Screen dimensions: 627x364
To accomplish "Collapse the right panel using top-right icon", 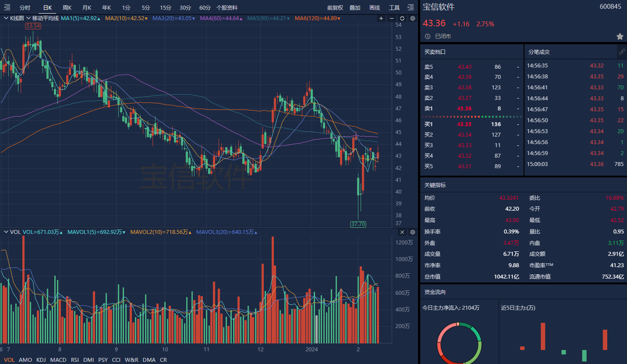I will point(411,7).
